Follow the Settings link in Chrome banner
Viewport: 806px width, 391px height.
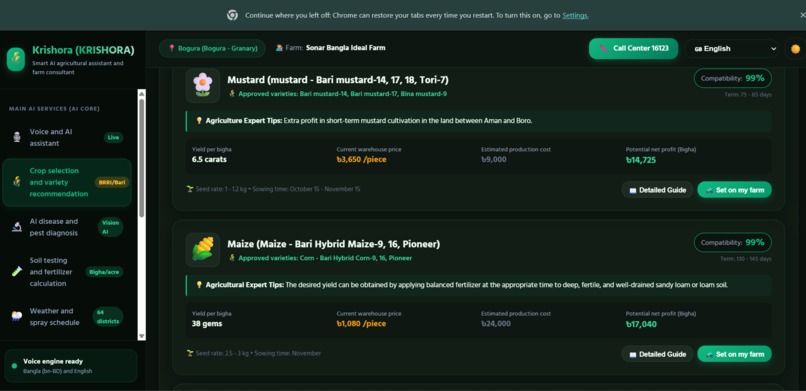point(575,15)
